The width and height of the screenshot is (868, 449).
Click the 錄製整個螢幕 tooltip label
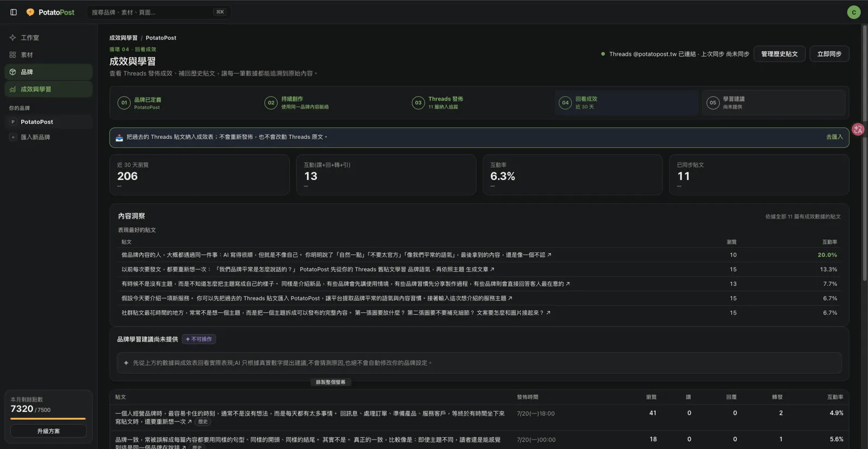point(330,382)
